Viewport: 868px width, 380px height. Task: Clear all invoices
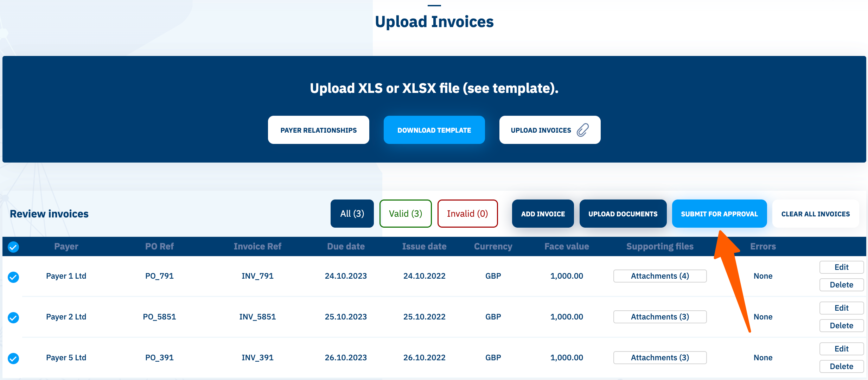816,214
